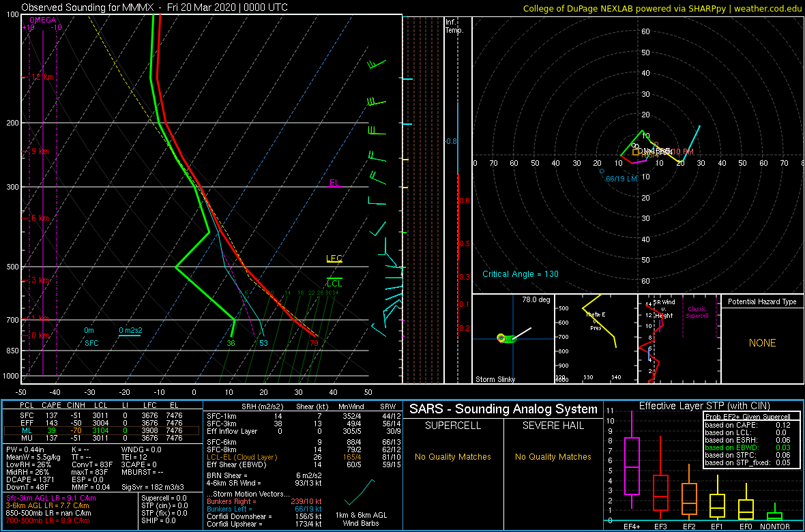Click the PW = 0.44in value
The width and height of the screenshot is (805, 532).
tap(26, 449)
